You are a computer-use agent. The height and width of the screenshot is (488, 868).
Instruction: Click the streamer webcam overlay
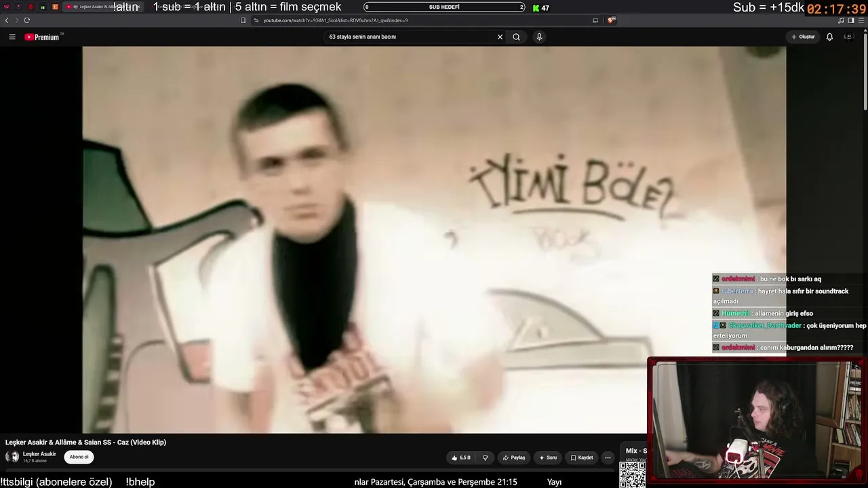756,420
